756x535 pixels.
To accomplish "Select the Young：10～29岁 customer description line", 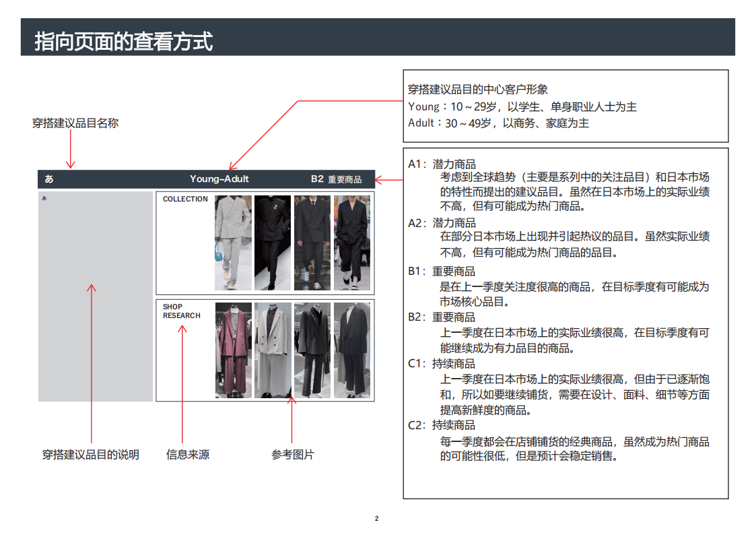I will tap(522, 106).
